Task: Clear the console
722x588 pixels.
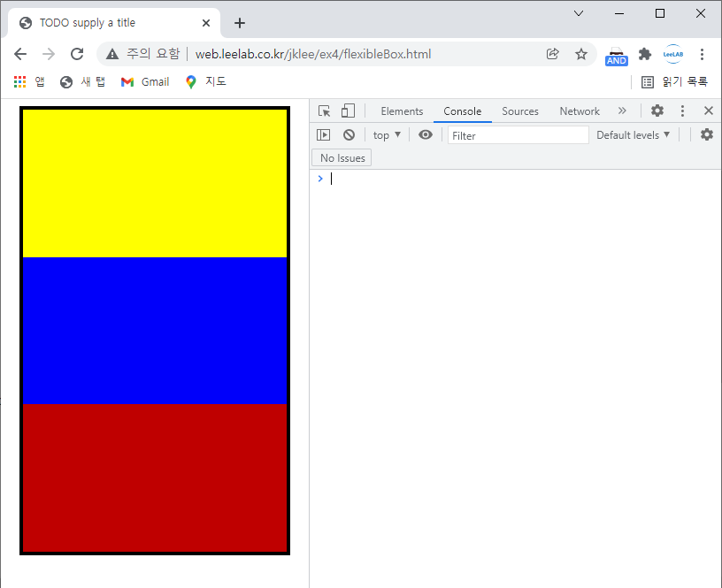Action: tap(349, 134)
